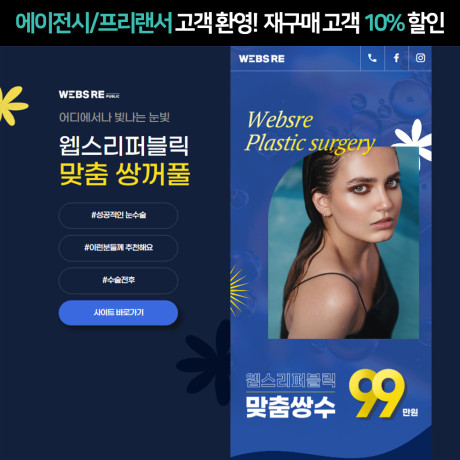460x460 pixels.
Task: Click the yellow 99 price graphic
Action: pyautogui.click(x=377, y=393)
